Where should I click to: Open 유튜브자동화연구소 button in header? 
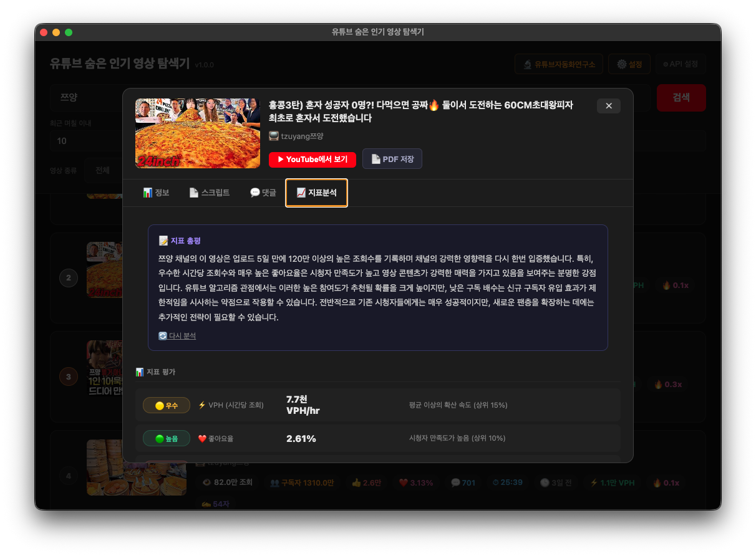coord(559,64)
